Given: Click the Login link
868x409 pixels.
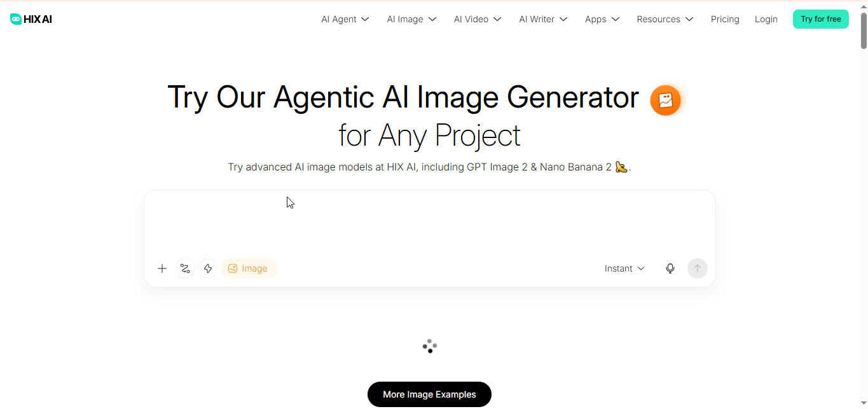Looking at the screenshot, I should [766, 19].
